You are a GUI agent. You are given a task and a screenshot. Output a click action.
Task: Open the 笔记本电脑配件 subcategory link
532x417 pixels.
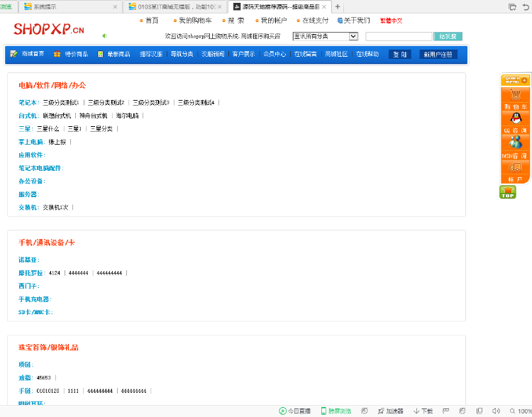click(x=40, y=168)
